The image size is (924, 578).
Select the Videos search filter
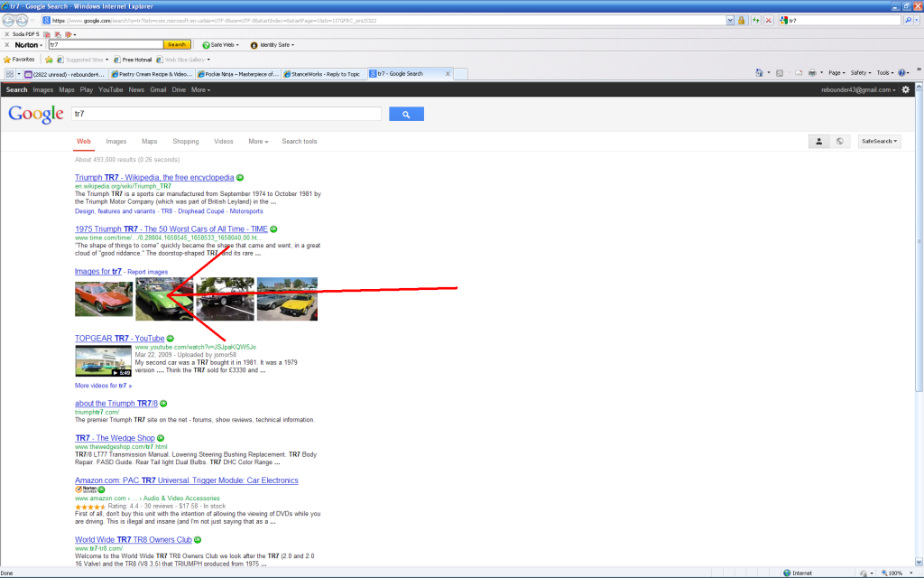coord(224,142)
